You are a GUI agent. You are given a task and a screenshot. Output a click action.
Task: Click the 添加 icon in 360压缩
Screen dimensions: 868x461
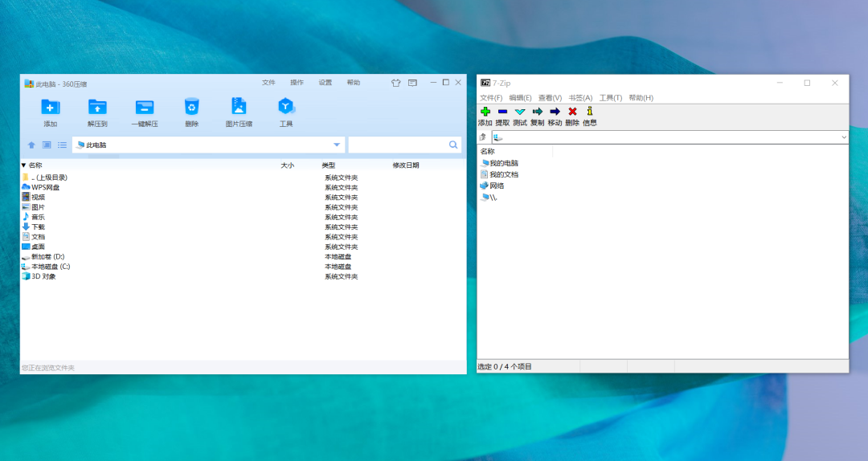50,107
